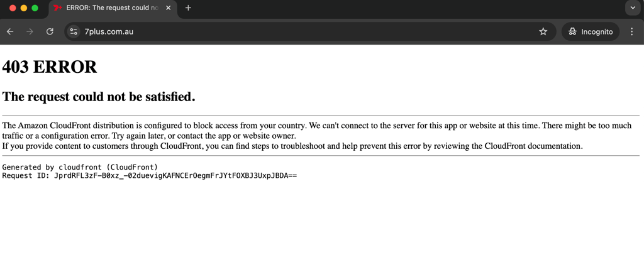This screenshot has height=277, width=644.
Task: Open the Chrome three-dot menu
Action: (x=632, y=31)
